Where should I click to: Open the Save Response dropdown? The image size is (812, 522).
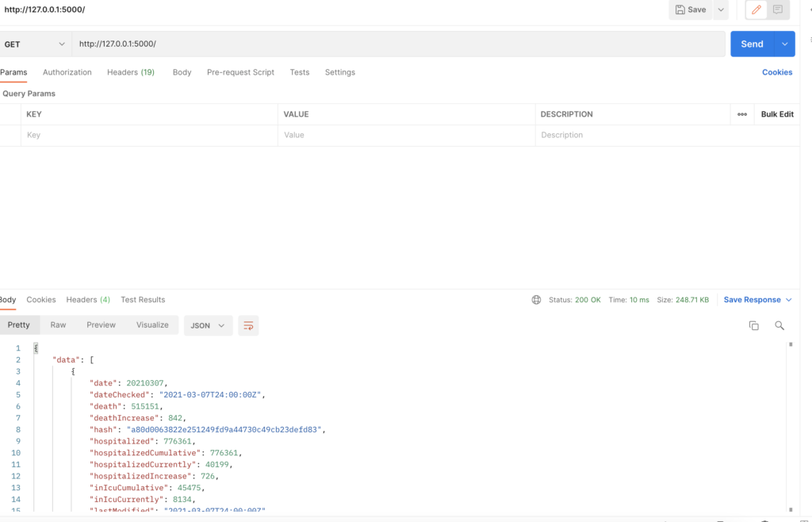757,300
